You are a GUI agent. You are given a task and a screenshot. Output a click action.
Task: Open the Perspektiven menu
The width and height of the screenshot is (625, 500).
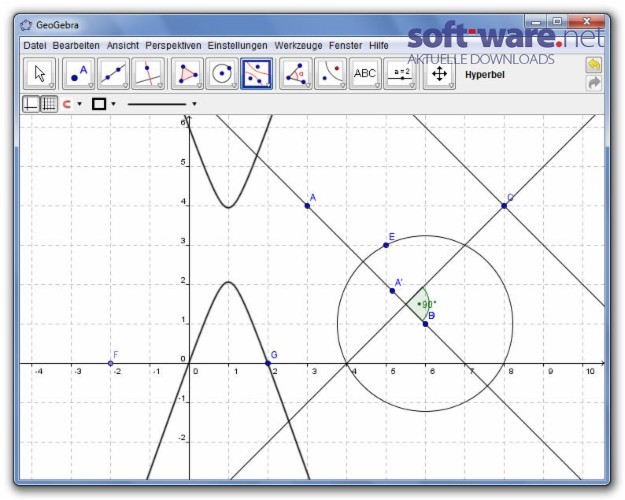coord(173,45)
